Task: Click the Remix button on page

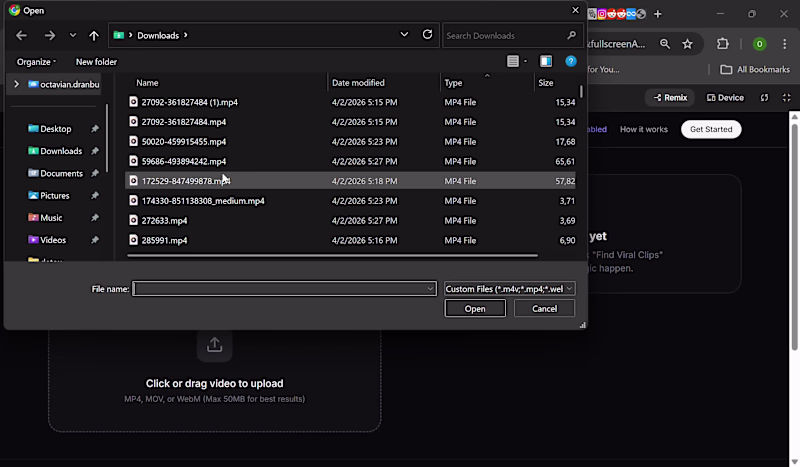Action: click(670, 97)
